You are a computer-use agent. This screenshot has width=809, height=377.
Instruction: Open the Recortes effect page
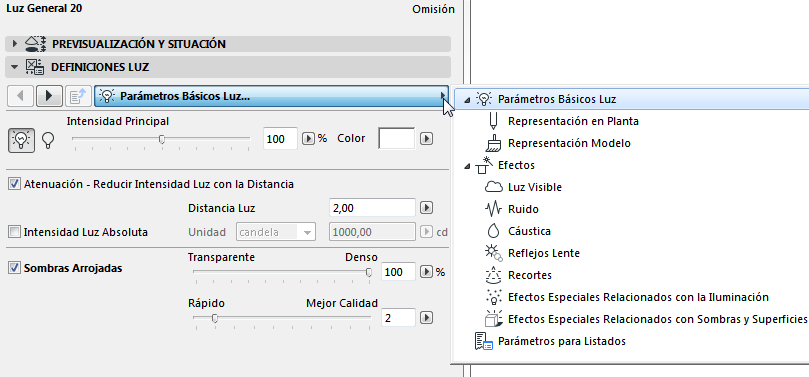click(x=530, y=275)
